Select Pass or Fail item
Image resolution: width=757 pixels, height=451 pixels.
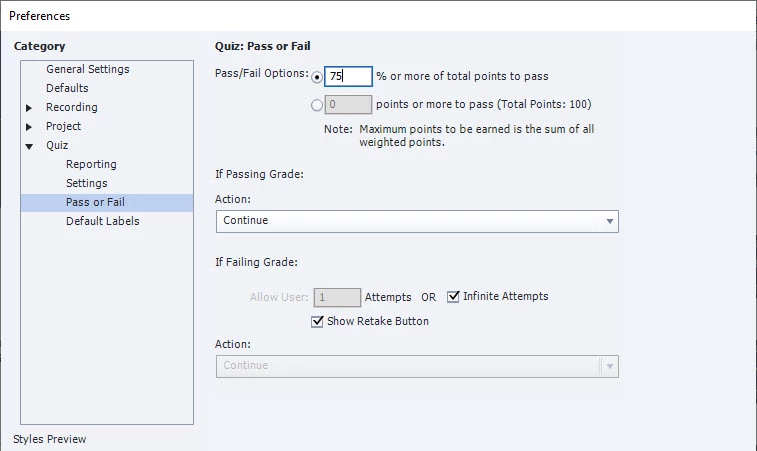point(95,202)
